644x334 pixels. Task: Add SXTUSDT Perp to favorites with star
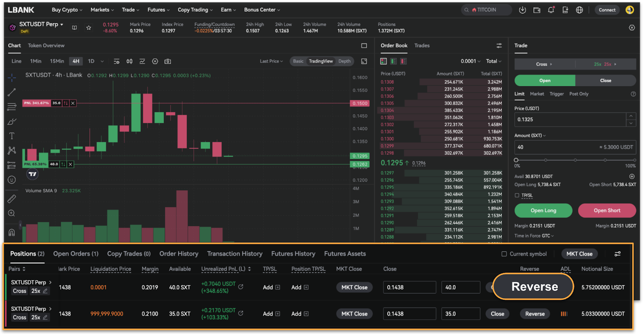[89, 28]
